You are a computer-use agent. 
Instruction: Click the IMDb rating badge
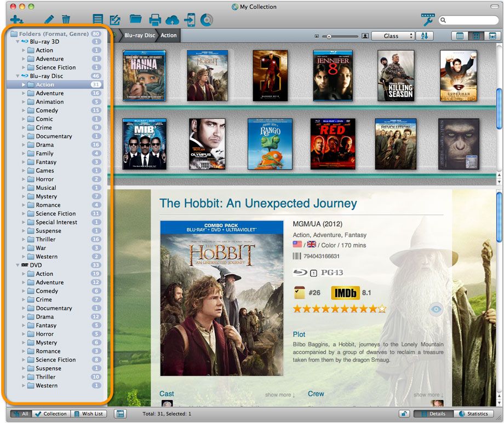[x=345, y=293]
